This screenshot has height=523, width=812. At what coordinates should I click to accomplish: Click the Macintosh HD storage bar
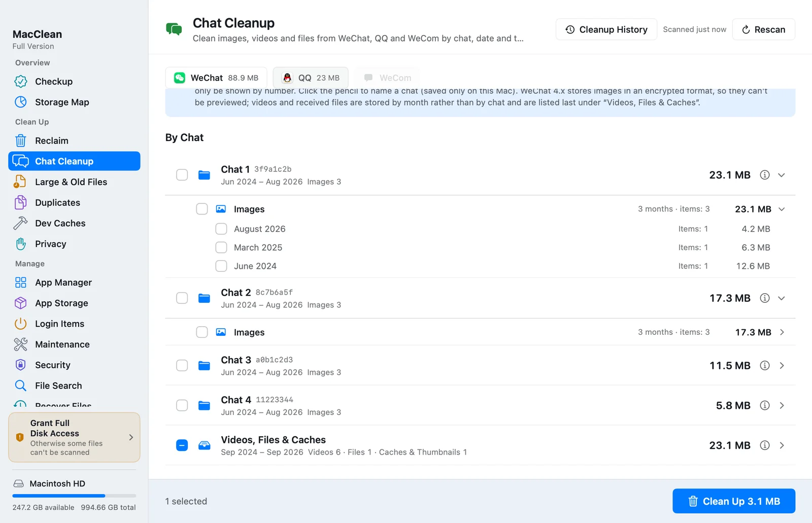pyautogui.click(x=74, y=496)
